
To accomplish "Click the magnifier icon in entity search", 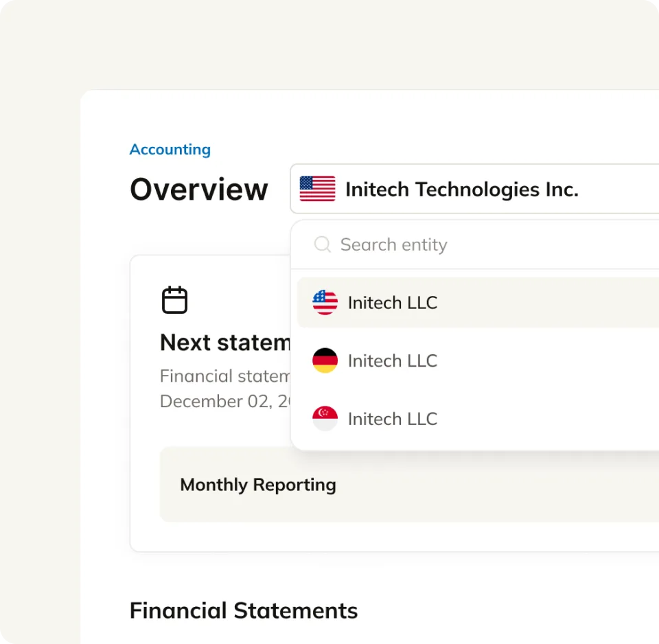I will 322,244.
